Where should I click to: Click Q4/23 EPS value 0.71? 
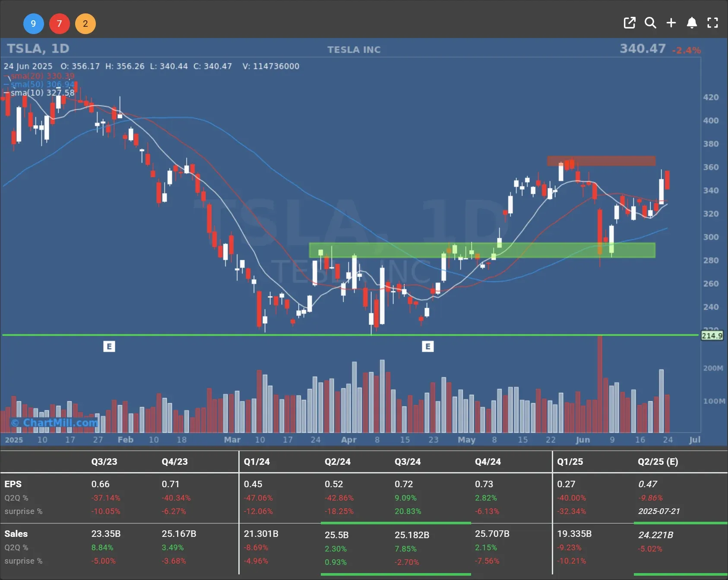[x=171, y=484]
